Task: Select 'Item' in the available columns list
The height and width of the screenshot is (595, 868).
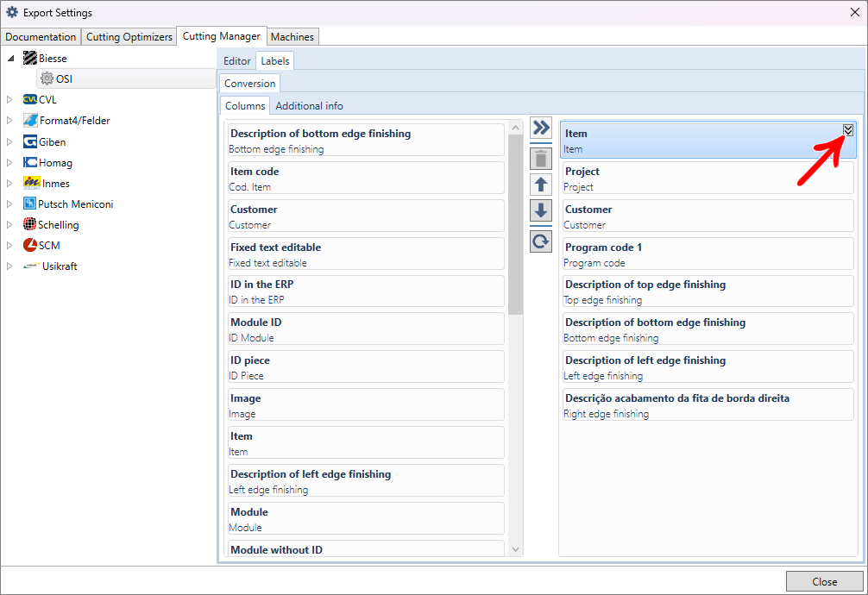Action: [366, 443]
